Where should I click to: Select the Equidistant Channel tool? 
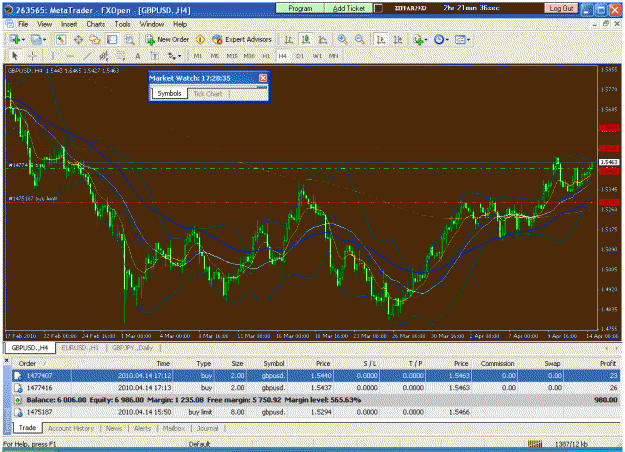(x=104, y=56)
